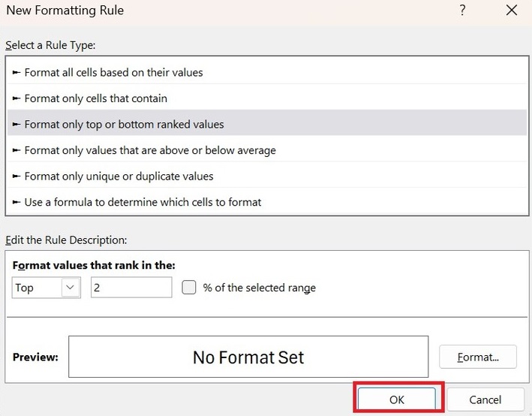532x416 pixels.
Task: Click the arrow icon beside 'unique or duplicate values'
Action: 17,176
